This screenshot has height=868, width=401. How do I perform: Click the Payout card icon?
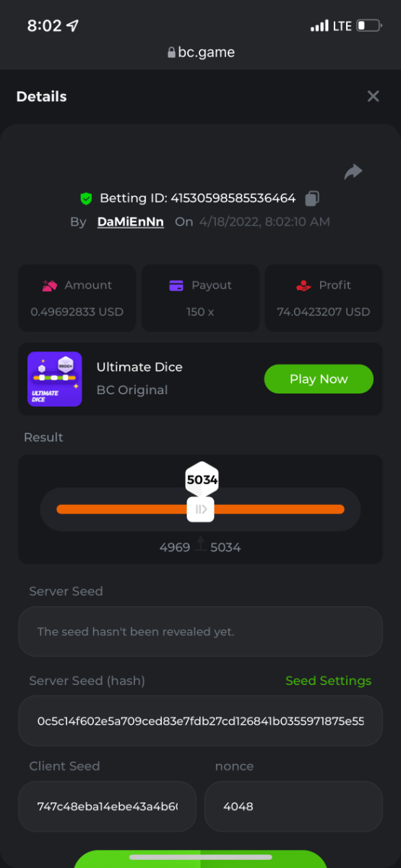pyautogui.click(x=176, y=286)
